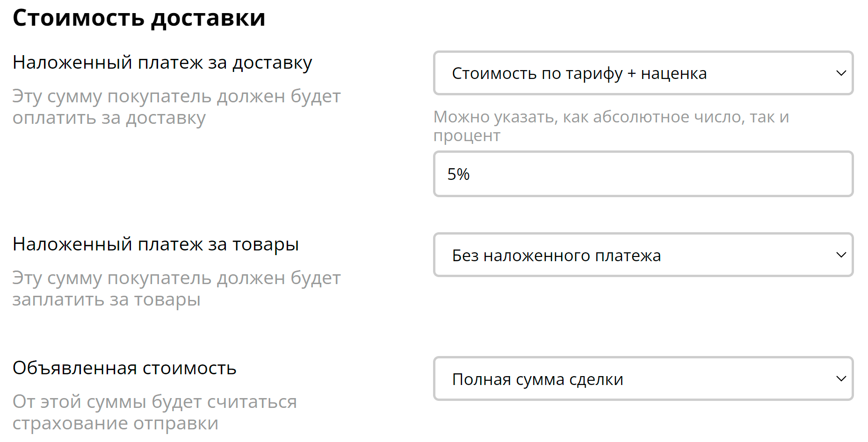
Task: Open the 'Полная сумма сделки' select box
Action: point(643,379)
